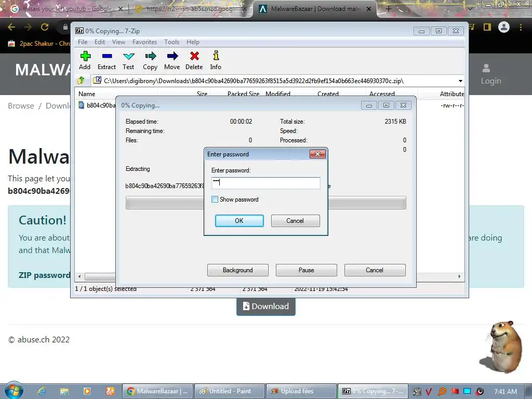Switch to the Untitled - Paint taskbar window
Image resolution: width=532 pixels, height=399 pixels.
point(230,391)
